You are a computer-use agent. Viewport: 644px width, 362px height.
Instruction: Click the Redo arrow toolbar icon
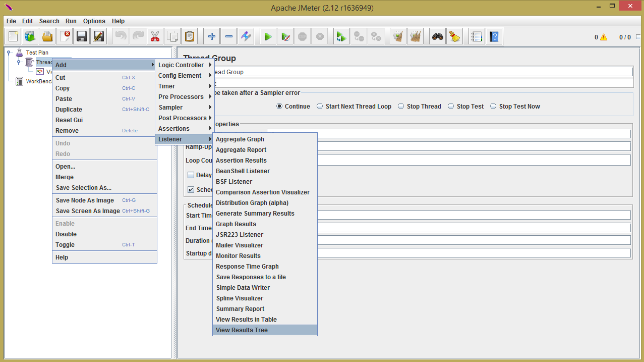(x=138, y=36)
